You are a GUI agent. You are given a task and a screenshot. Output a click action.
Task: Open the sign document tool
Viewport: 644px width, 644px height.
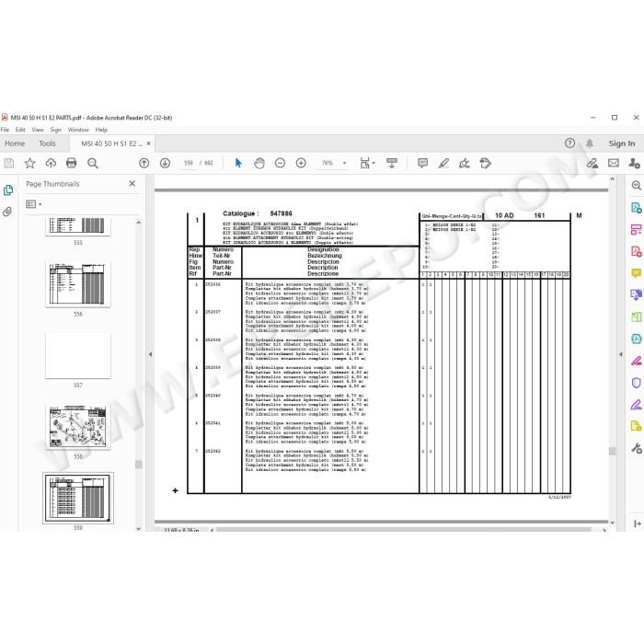point(465,163)
